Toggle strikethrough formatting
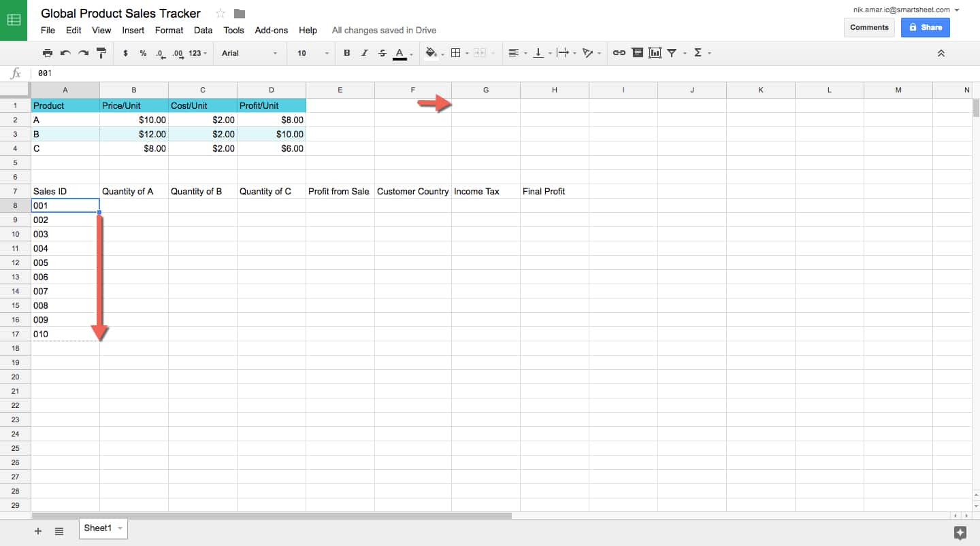The width and height of the screenshot is (980, 546). tap(382, 53)
